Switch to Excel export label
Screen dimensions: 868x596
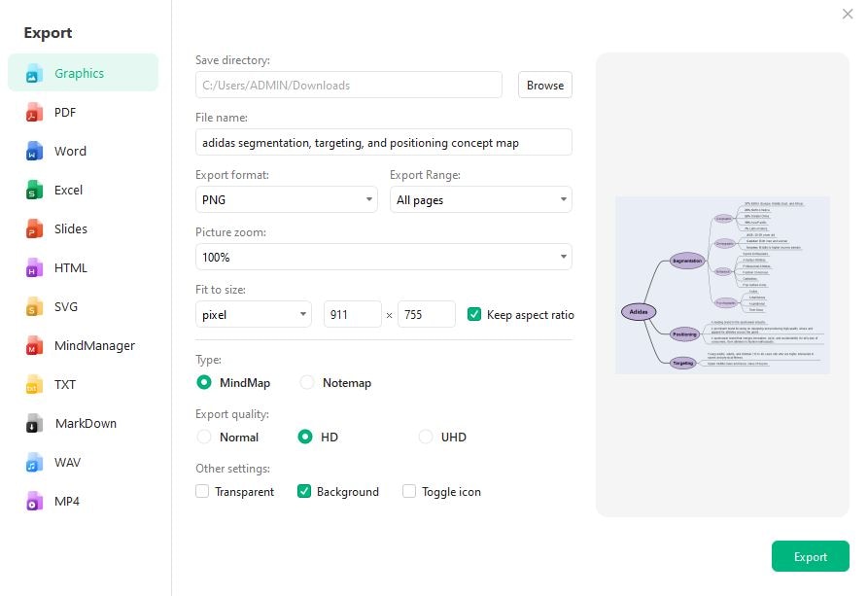pyautogui.click(x=68, y=190)
